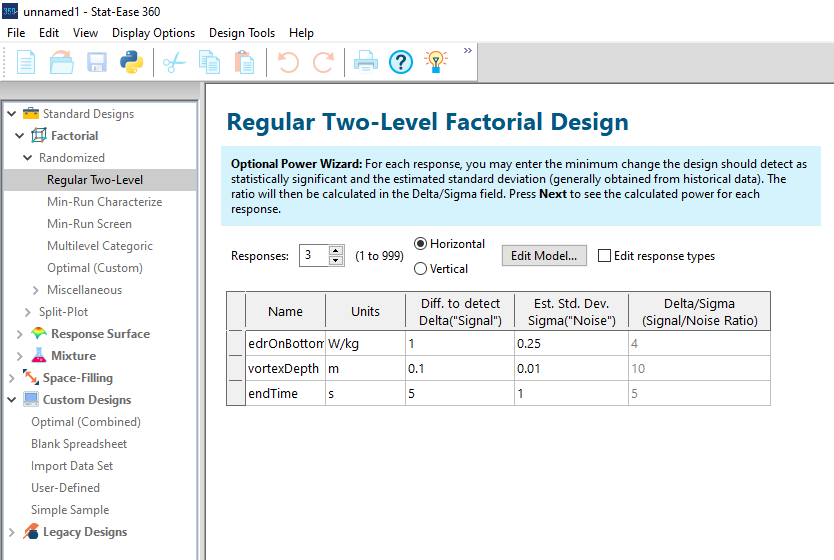Open the Python scripting icon
Viewport: 834px width, 560px height.
coord(131,62)
